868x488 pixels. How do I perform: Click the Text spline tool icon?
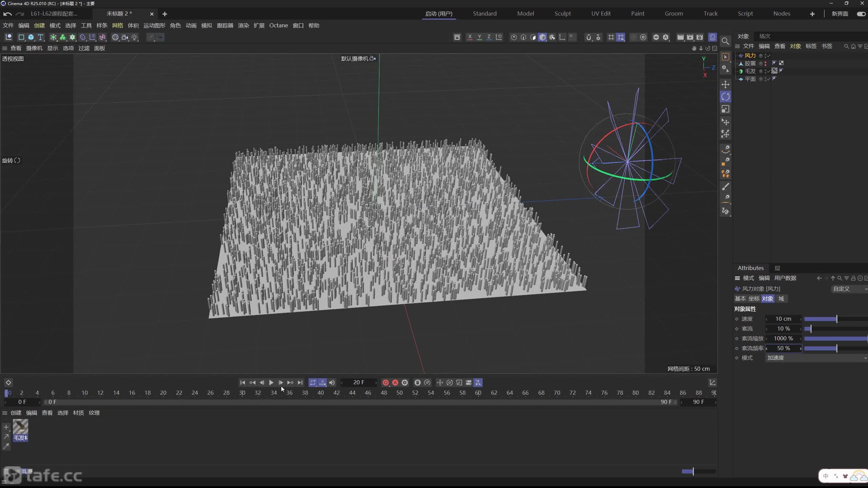tap(40, 37)
